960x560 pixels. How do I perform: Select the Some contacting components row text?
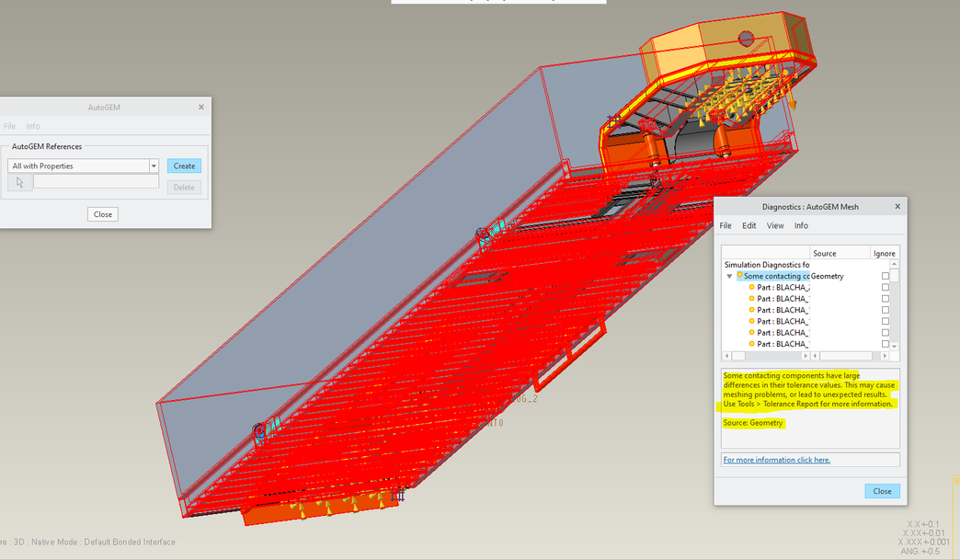tap(776, 276)
